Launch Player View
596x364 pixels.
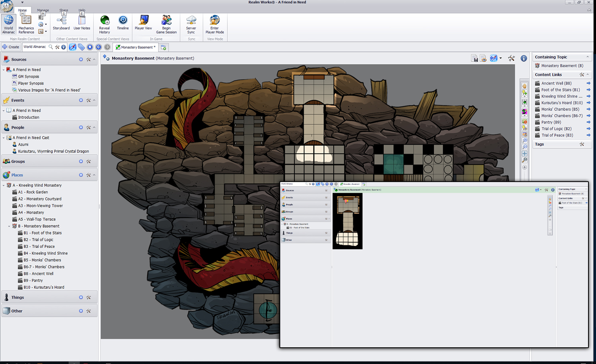(x=143, y=23)
